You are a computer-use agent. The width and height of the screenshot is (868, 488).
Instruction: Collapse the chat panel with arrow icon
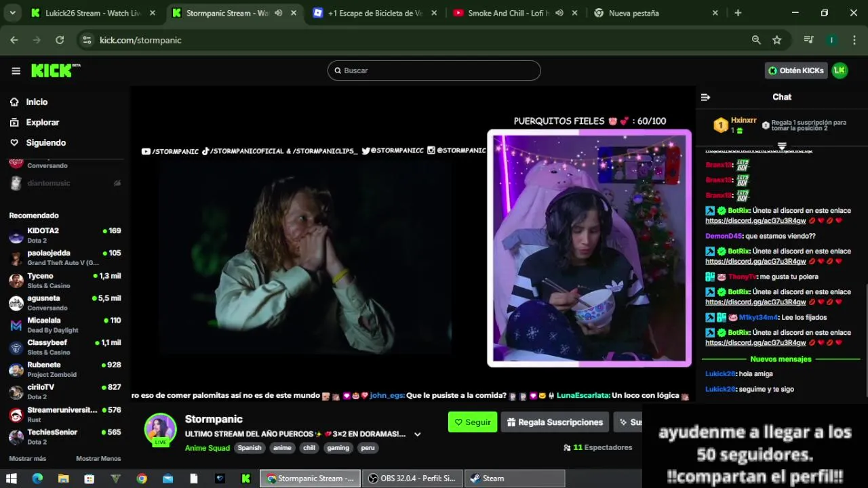pos(705,97)
